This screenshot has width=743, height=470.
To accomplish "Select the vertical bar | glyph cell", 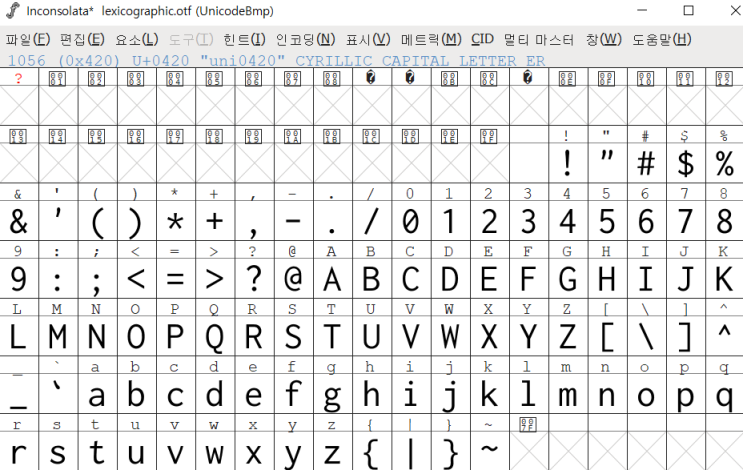I will coord(411,451).
